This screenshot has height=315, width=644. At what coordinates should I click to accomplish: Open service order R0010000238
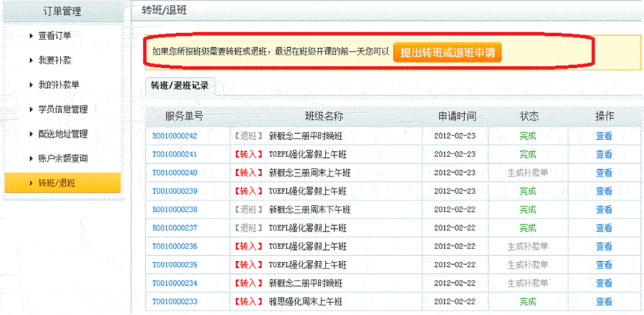[174, 210]
